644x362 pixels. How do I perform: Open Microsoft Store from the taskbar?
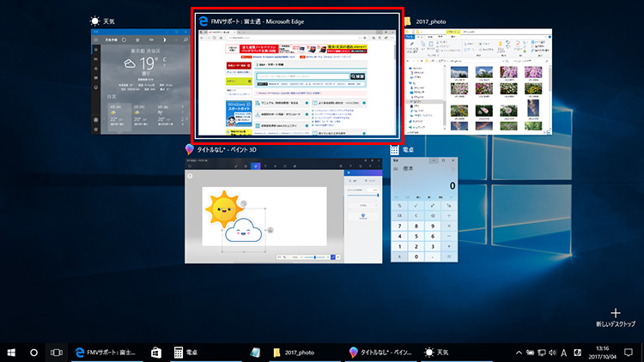(x=156, y=352)
